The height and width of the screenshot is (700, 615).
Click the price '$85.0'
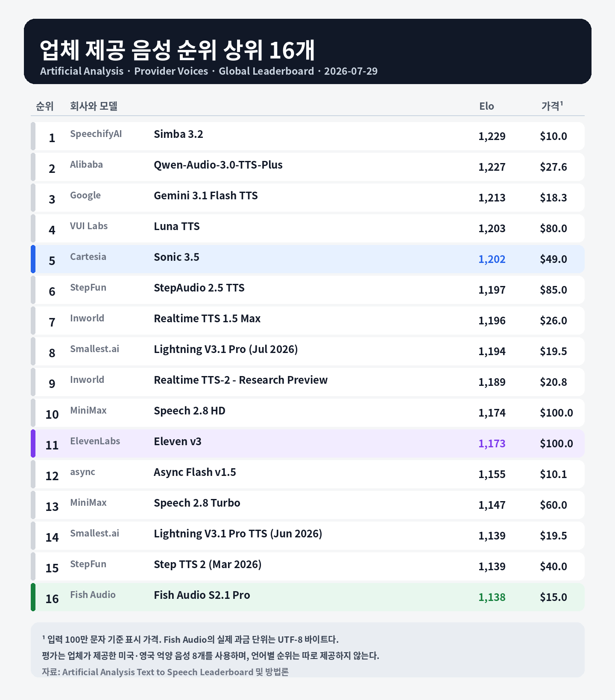coord(553,290)
